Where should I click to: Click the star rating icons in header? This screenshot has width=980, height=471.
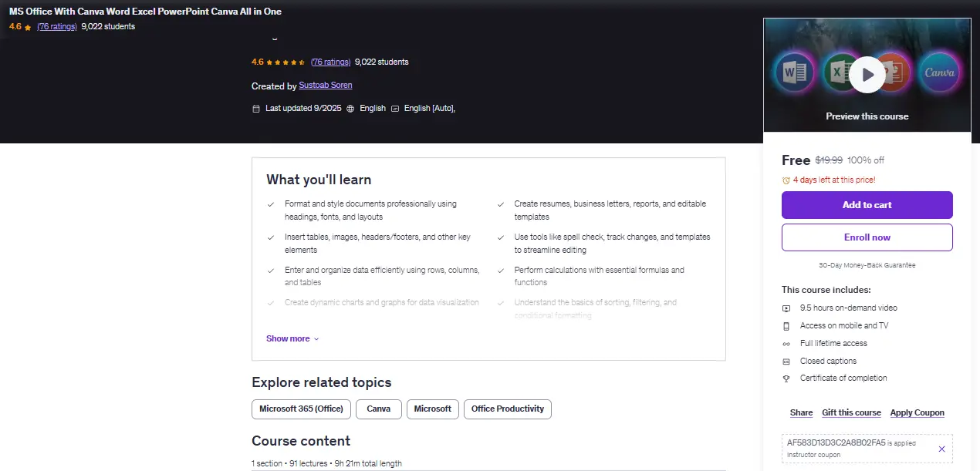coord(286,62)
